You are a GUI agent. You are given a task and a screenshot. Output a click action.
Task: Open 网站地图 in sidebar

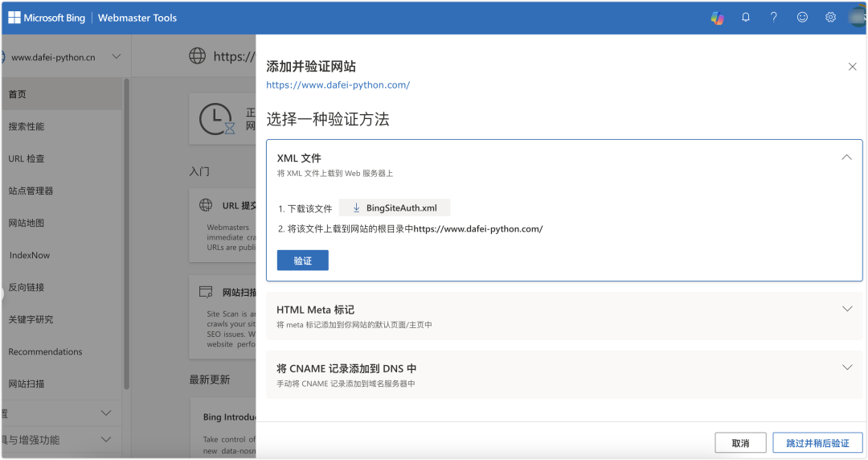pyautogui.click(x=61, y=223)
